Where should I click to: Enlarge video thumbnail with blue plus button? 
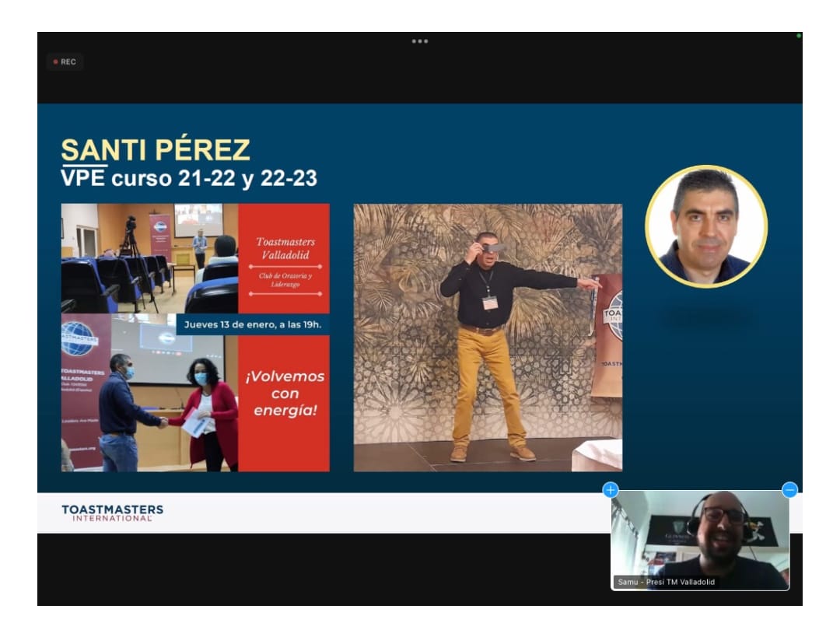[611, 490]
